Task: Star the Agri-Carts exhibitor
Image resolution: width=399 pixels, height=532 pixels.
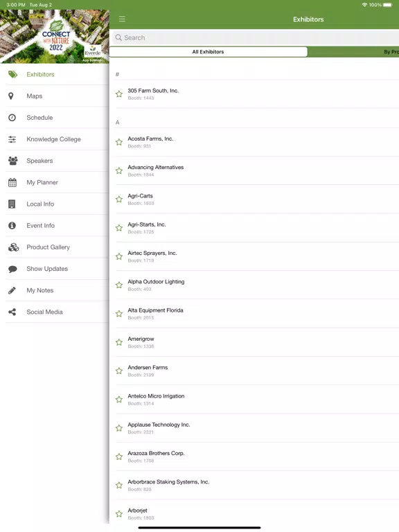Action: pyautogui.click(x=119, y=199)
